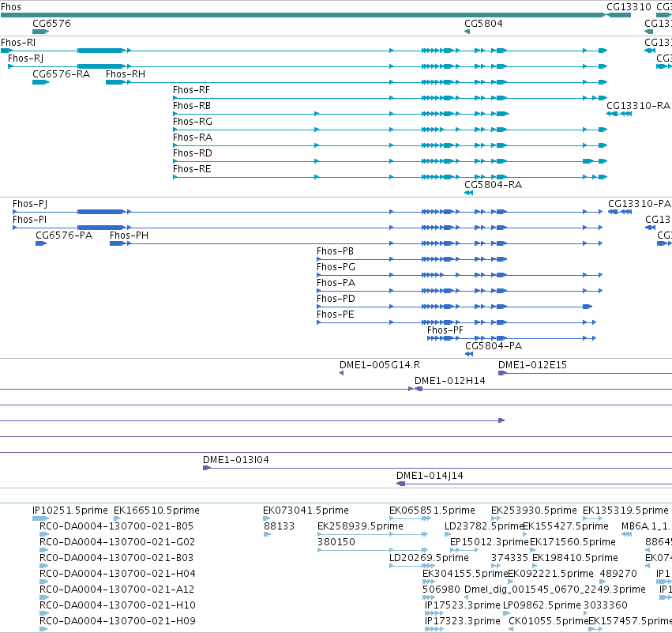Click the EK258939.5prime EST label
The height and width of the screenshot is (633, 672).
[360, 526]
